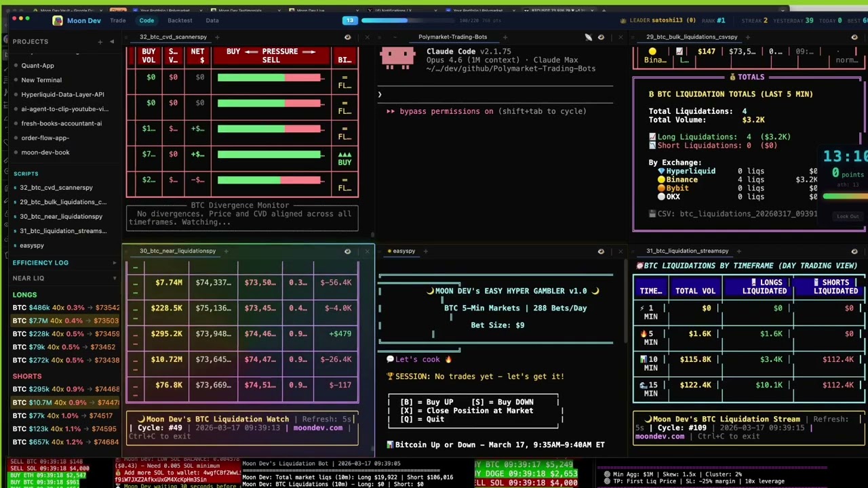The height and width of the screenshot is (488, 868).
Task: Close the 30_btc_near_liquidation pane with X
Action: (x=367, y=251)
